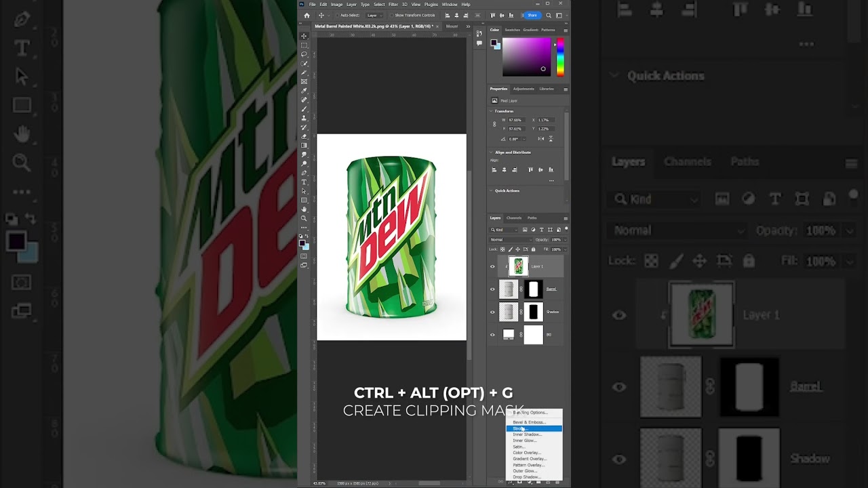
Task: Click the Flip Horizontal icon in Properties
Action: pos(542,139)
